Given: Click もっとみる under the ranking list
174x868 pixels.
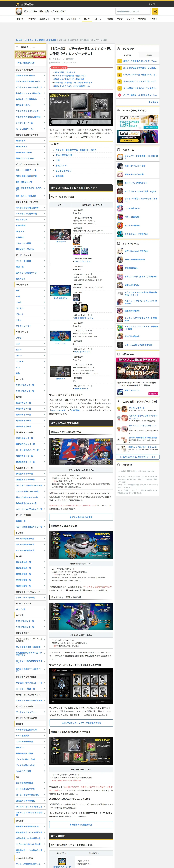Looking at the screenshot, I should pyautogui.click(x=153, y=102).
